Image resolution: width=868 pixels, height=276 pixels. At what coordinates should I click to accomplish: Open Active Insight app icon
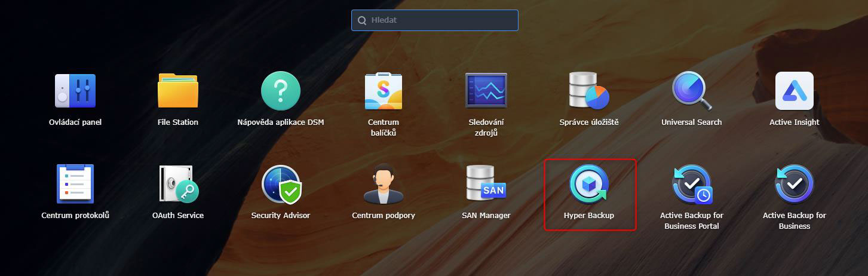[795, 91]
